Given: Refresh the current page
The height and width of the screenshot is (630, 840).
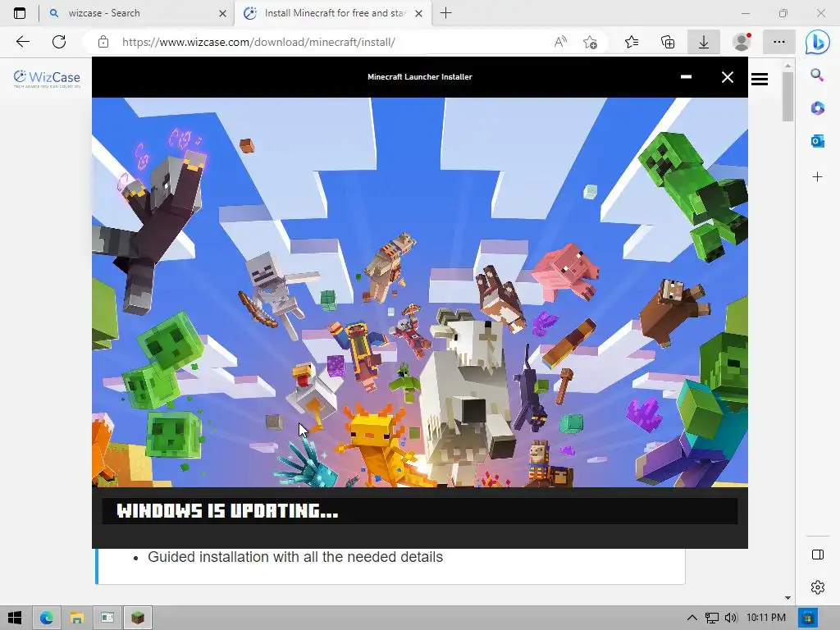Looking at the screenshot, I should tap(59, 42).
